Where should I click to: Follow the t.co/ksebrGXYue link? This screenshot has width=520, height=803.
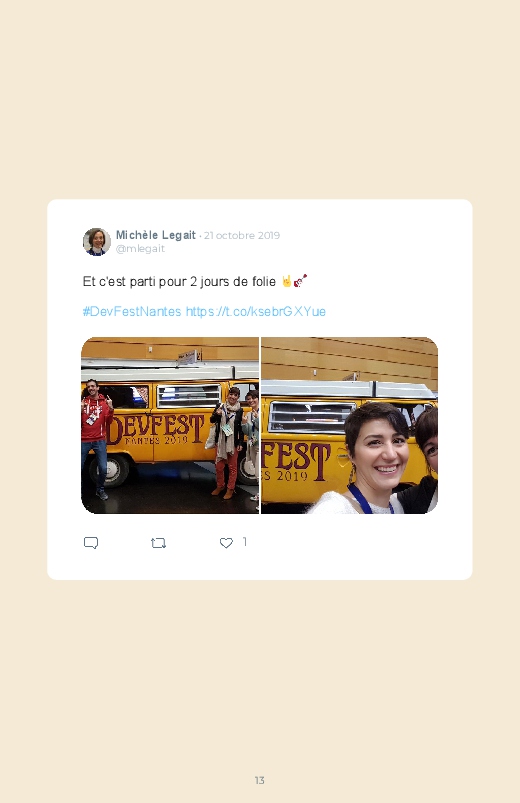(256, 311)
